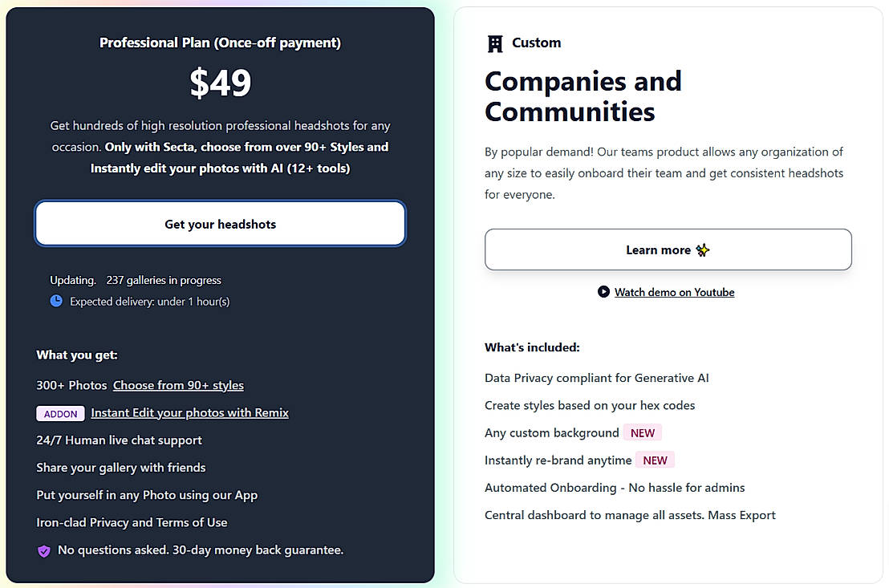The width and height of the screenshot is (889, 588).
Task: Click the NEW badge beside custom background
Action: 643,433
